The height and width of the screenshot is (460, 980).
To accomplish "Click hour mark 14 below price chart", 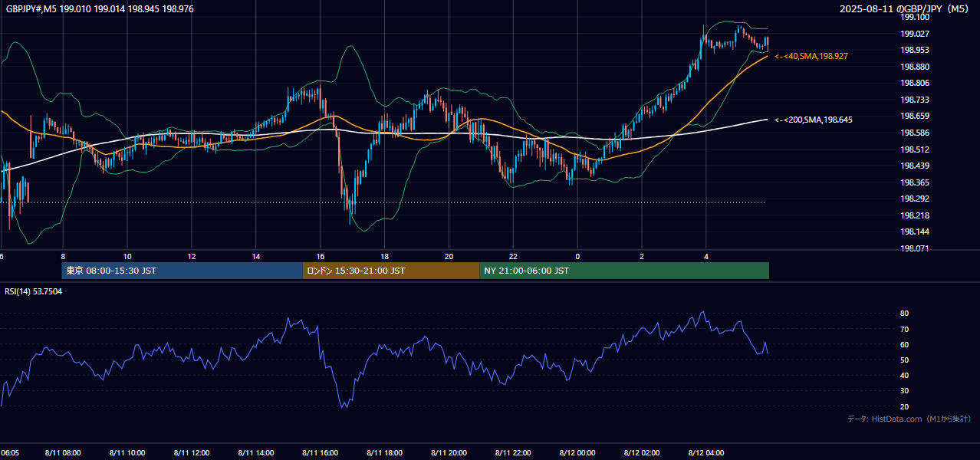I will click(x=256, y=256).
